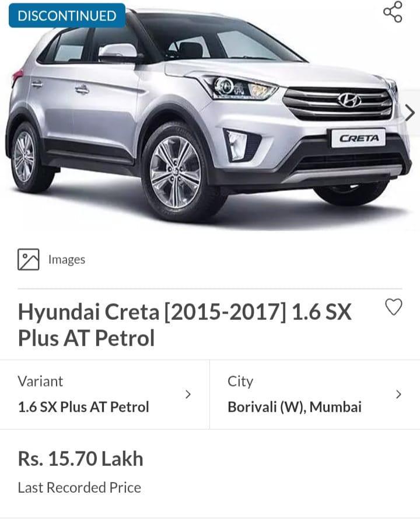Screen dimensions: 420x526
Task: Show next car image with right arrow
Action: [x=409, y=113]
